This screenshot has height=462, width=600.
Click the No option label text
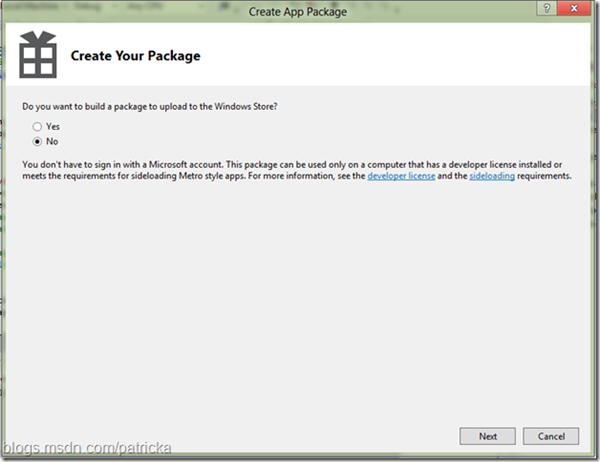[52, 141]
